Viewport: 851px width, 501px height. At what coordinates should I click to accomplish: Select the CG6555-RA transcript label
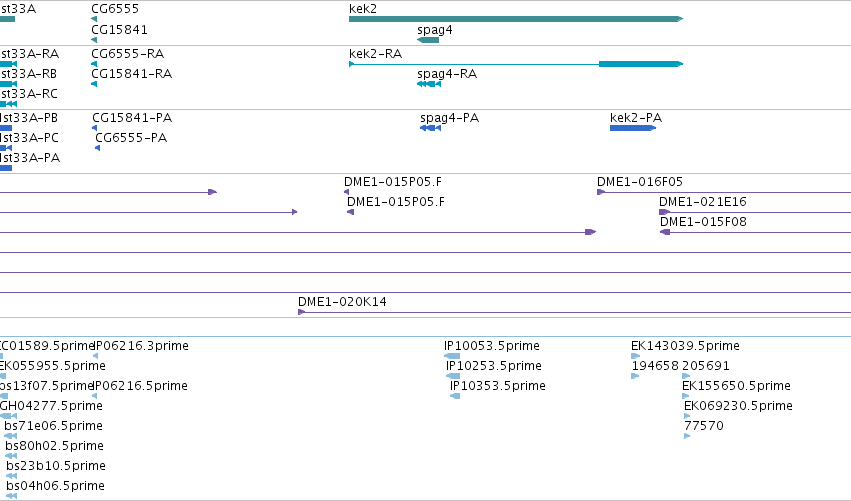point(128,54)
